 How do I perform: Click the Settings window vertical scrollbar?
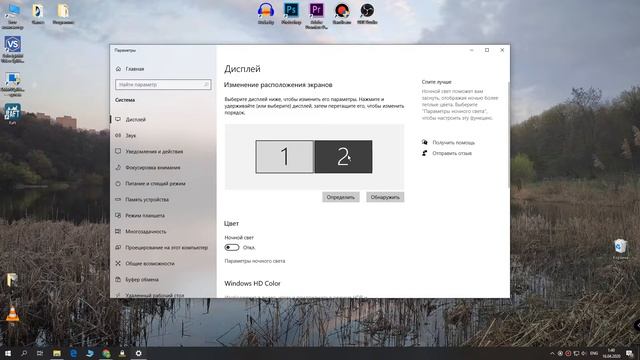[x=509, y=135]
